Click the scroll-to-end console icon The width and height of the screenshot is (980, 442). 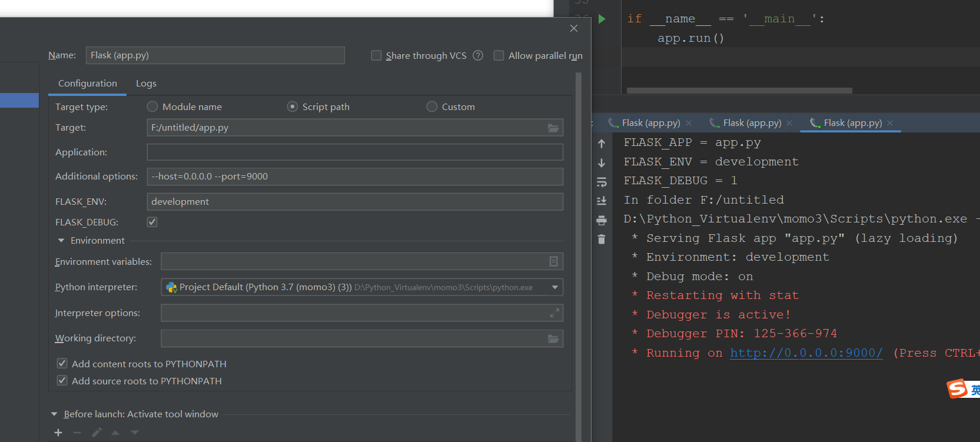click(x=602, y=201)
